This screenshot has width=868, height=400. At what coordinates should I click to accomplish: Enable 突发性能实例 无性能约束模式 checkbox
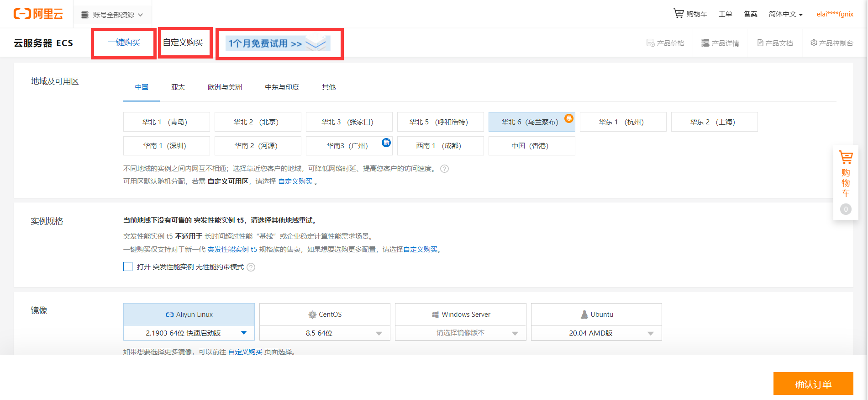(x=128, y=267)
